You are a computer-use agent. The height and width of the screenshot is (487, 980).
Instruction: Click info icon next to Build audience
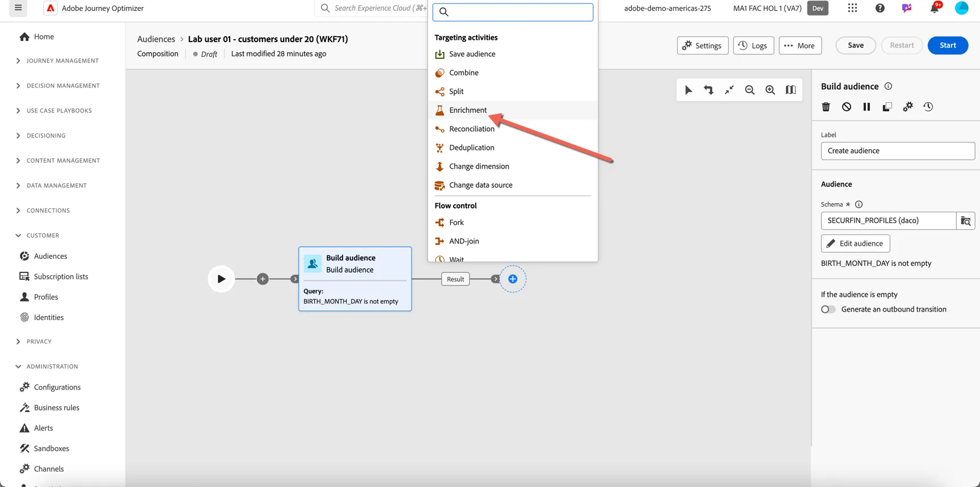[888, 86]
